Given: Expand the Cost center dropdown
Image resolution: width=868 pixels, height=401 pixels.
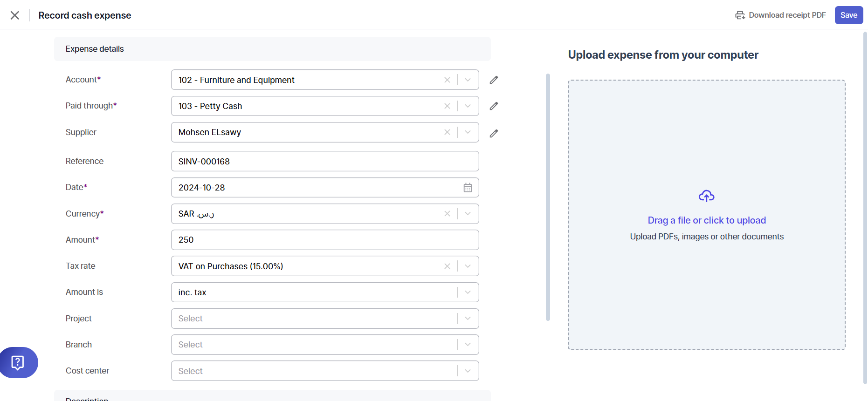Looking at the screenshot, I should tap(468, 371).
